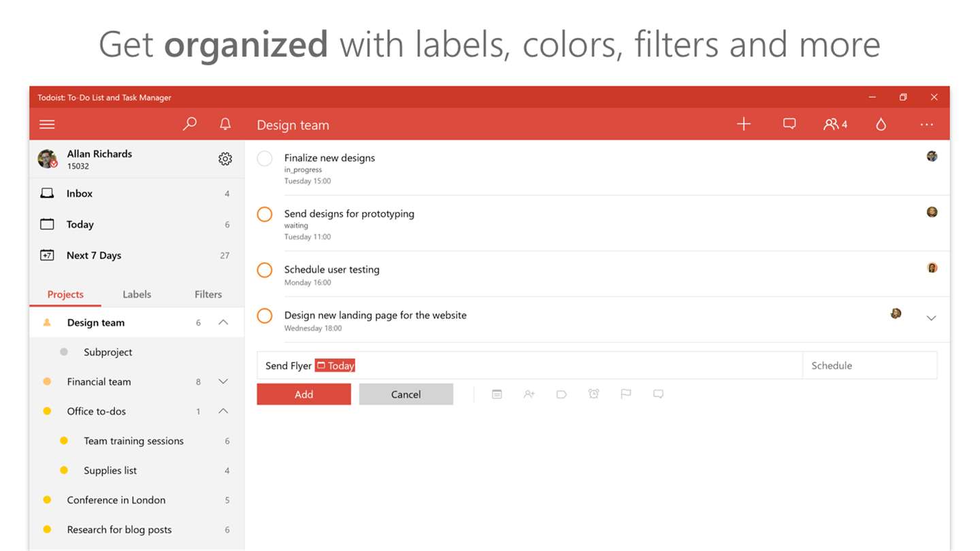Switch to the Labels tab
The width and height of the screenshot is (980, 551).
137,295
